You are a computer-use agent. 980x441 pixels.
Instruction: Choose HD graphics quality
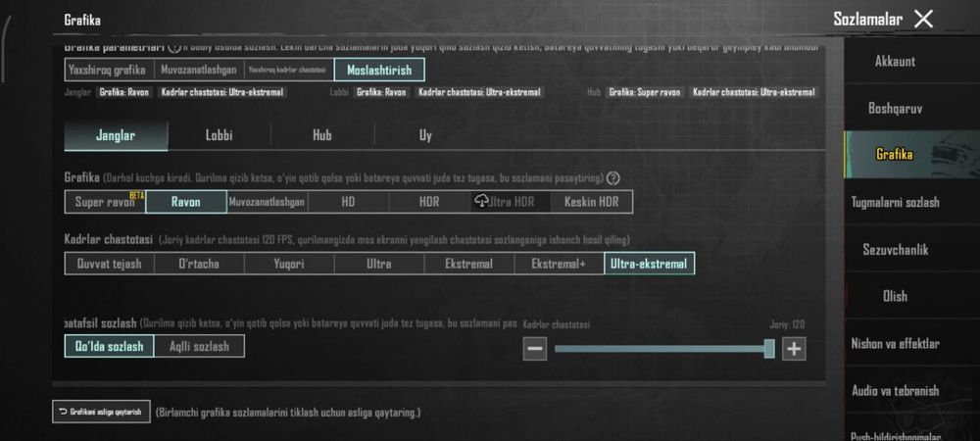point(348,202)
